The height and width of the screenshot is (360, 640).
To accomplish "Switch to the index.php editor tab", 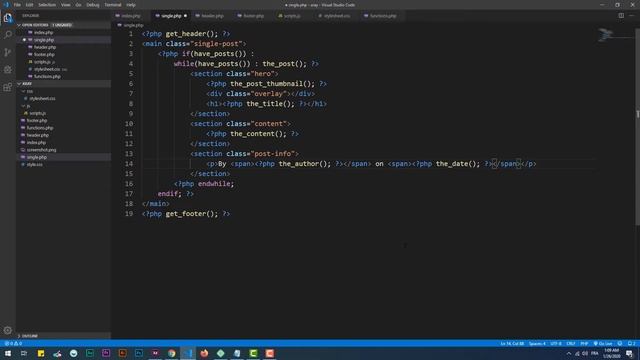I will click(x=131, y=16).
